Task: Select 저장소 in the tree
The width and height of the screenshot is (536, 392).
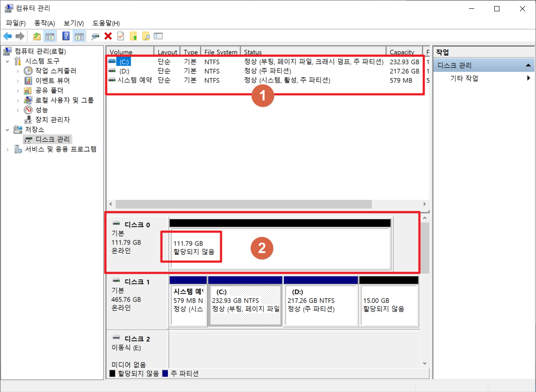Action: (x=34, y=130)
